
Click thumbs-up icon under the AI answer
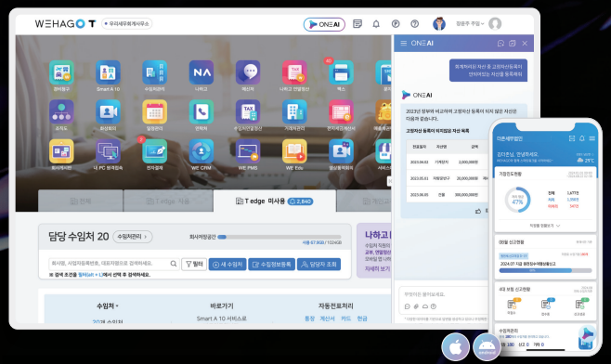[478, 211]
